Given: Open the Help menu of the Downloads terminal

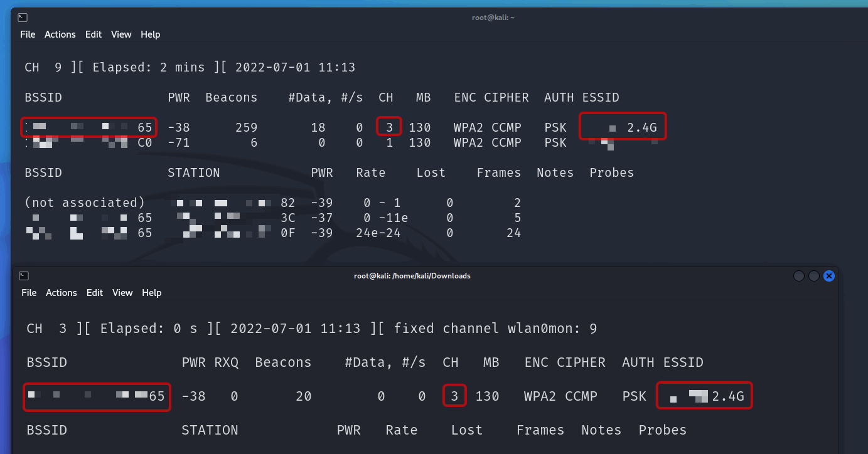Looking at the screenshot, I should [x=151, y=292].
